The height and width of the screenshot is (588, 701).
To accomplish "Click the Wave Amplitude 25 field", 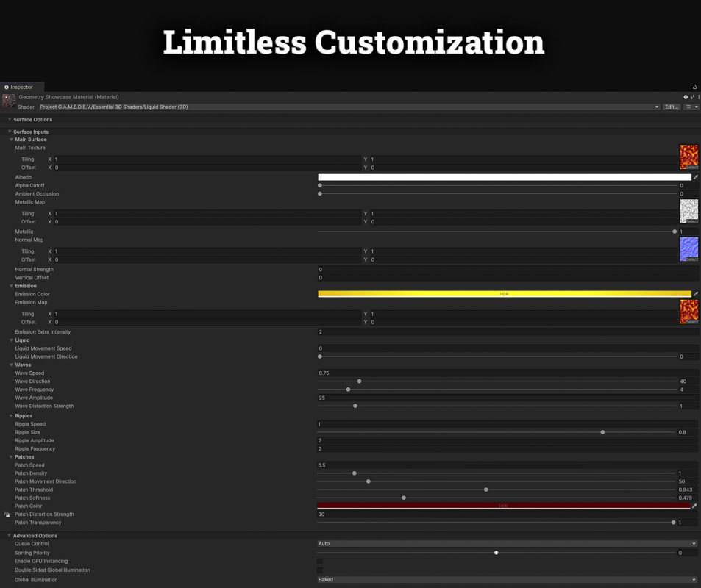I will pos(508,398).
